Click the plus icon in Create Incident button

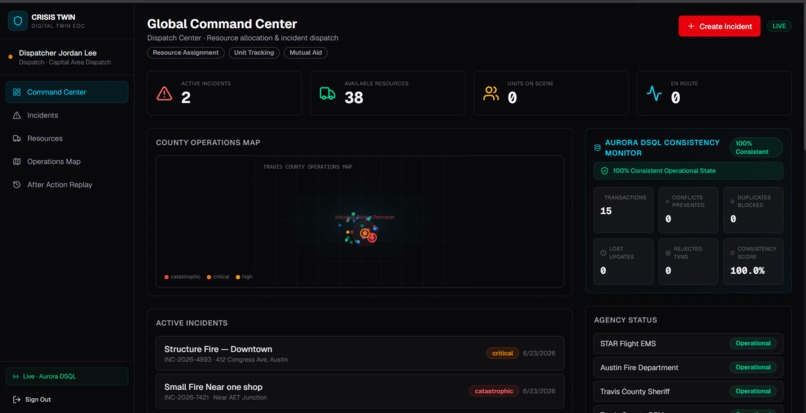pyautogui.click(x=691, y=26)
